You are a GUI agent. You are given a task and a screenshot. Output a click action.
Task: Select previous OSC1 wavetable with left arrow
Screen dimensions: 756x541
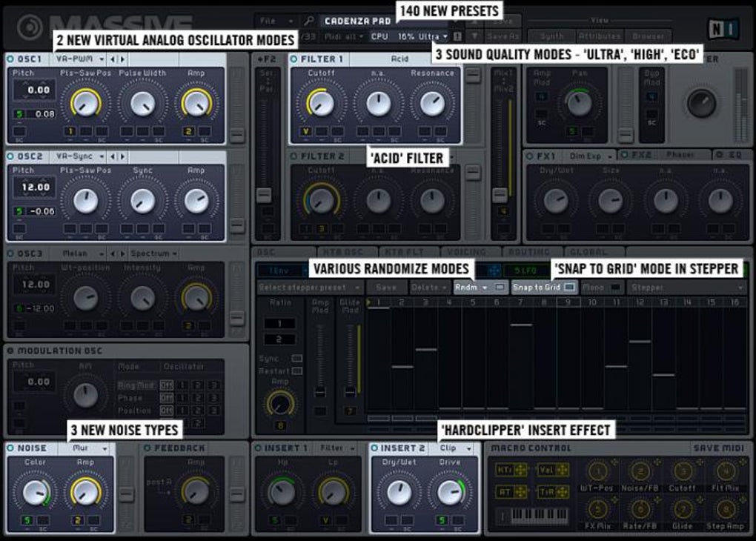[113, 59]
